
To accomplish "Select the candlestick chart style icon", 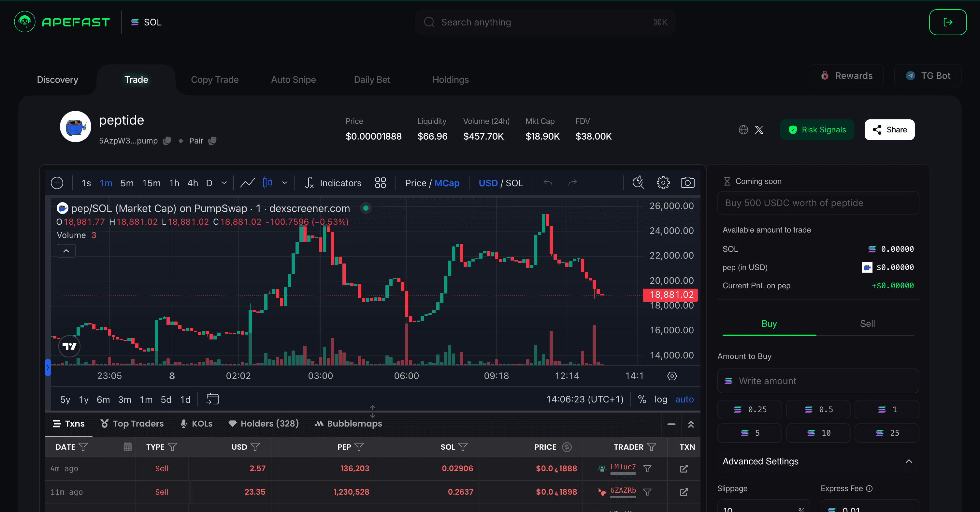I will [x=267, y=183].
